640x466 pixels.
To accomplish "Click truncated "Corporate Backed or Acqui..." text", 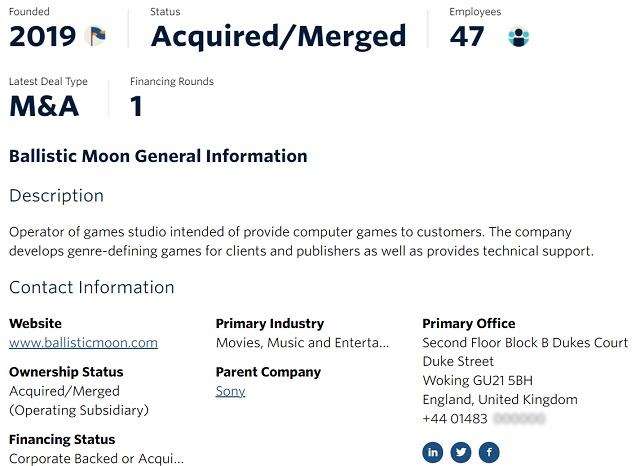I will 96,459.
